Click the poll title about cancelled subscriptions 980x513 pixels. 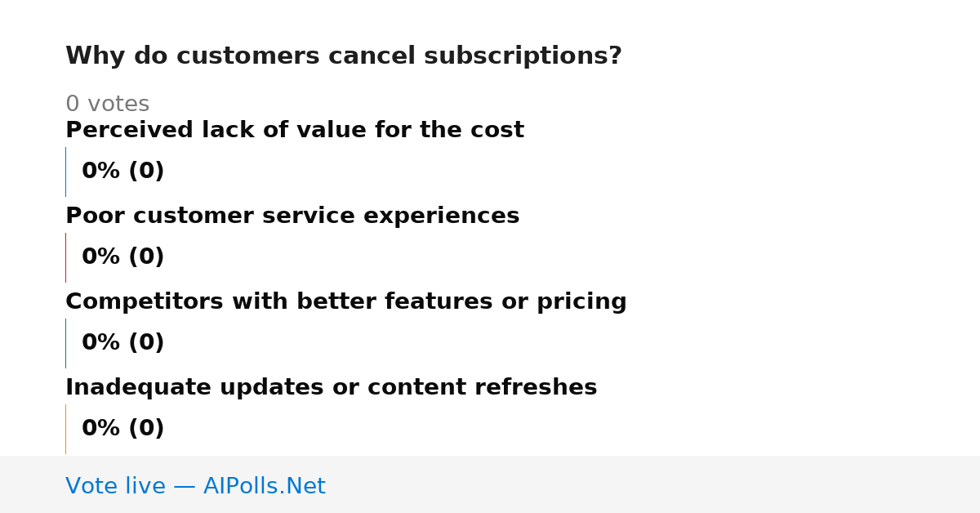click(343, 56)
